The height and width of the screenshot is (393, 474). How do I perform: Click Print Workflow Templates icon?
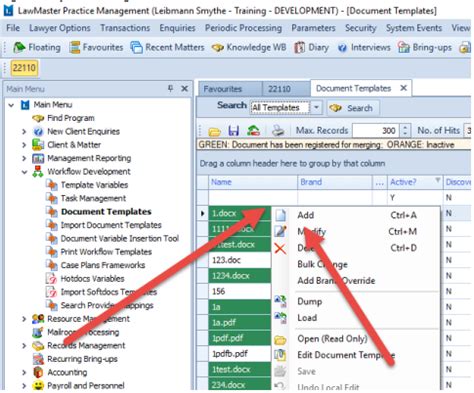click(x=51, y=252)
